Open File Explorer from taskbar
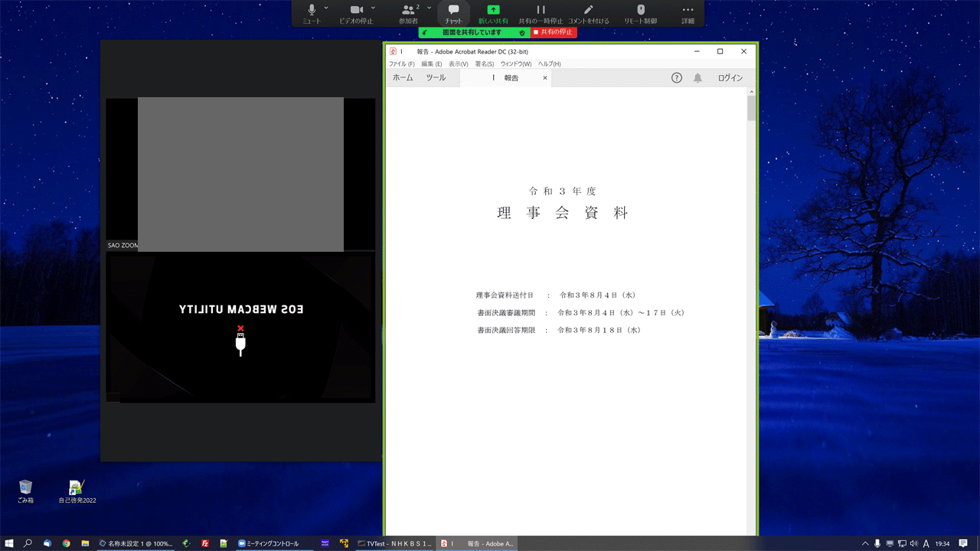This screenshot has width=980, height=551. pyautogui.click(x=86, y=543)
